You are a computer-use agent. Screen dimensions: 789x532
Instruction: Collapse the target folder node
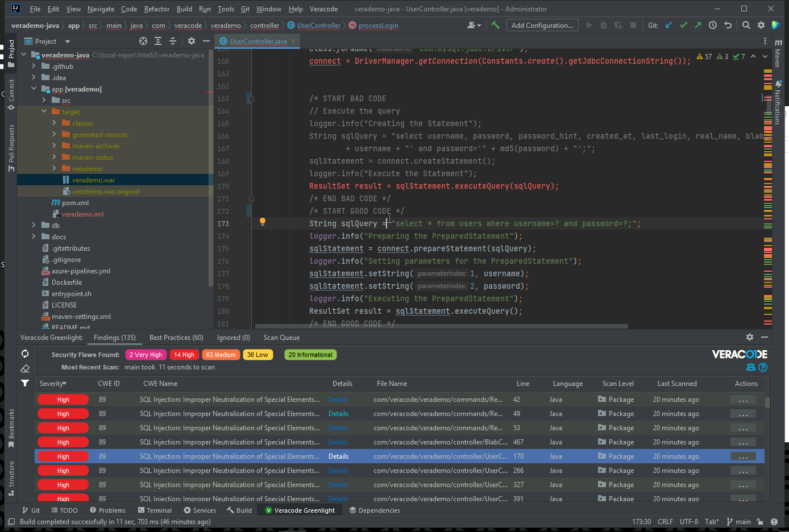(x=44, y=111)
